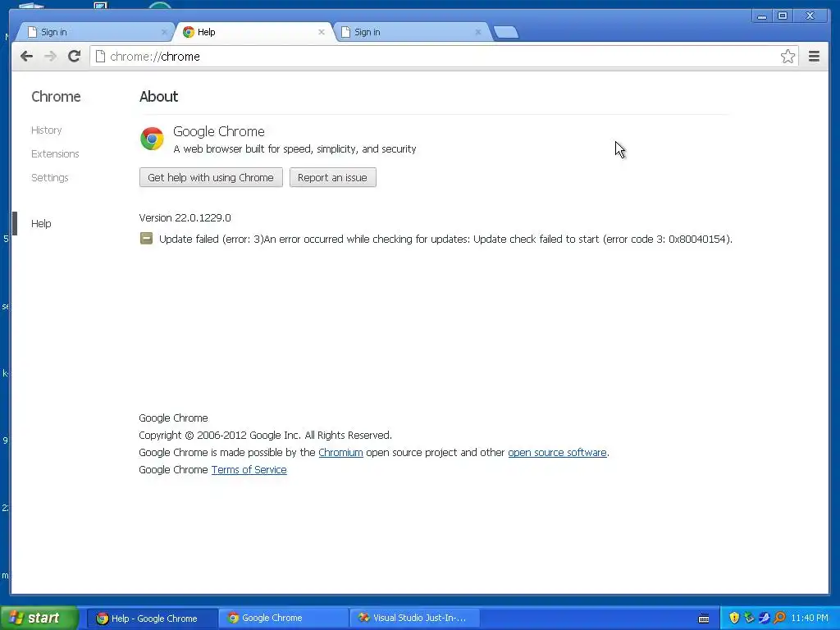
Task: Switch to Google Chrome taskbar item
Action: pos(283,619)
